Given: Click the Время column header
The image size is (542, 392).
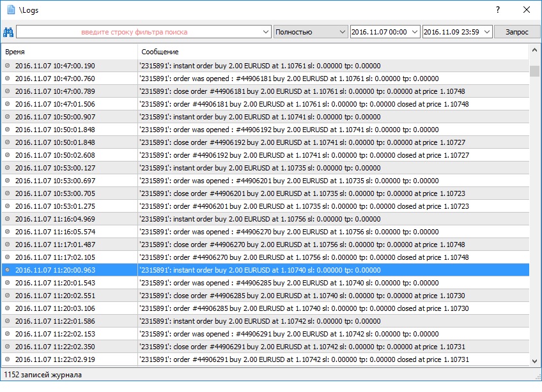Looking at the screenshot, I should pyautogui.click(x=69, y=52).
